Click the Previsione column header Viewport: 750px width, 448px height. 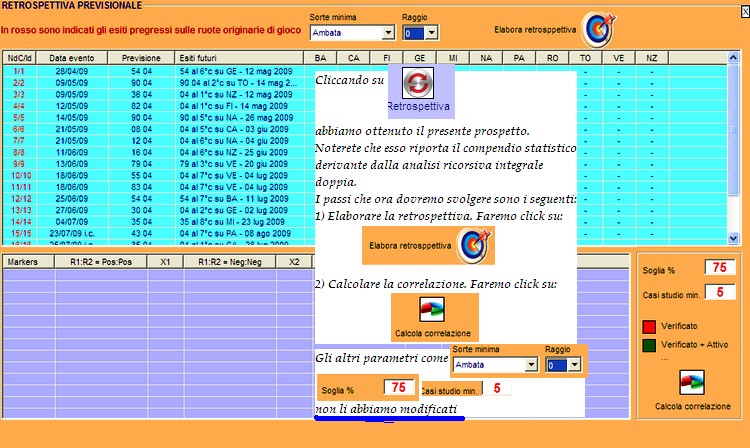[x=141, y=58]
